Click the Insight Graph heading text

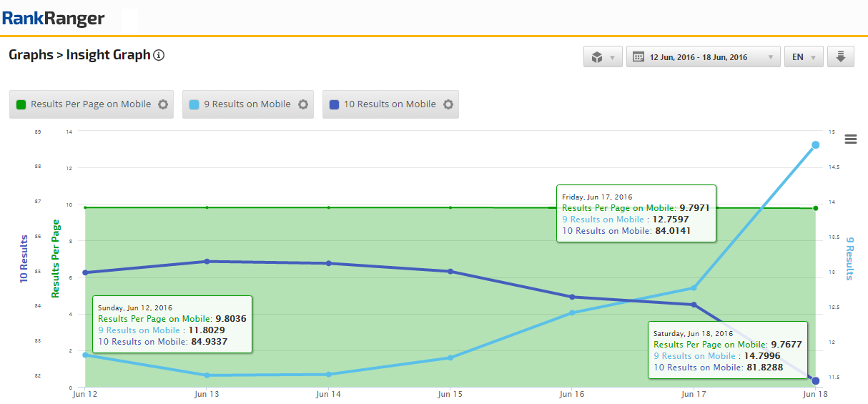(108, 55)
